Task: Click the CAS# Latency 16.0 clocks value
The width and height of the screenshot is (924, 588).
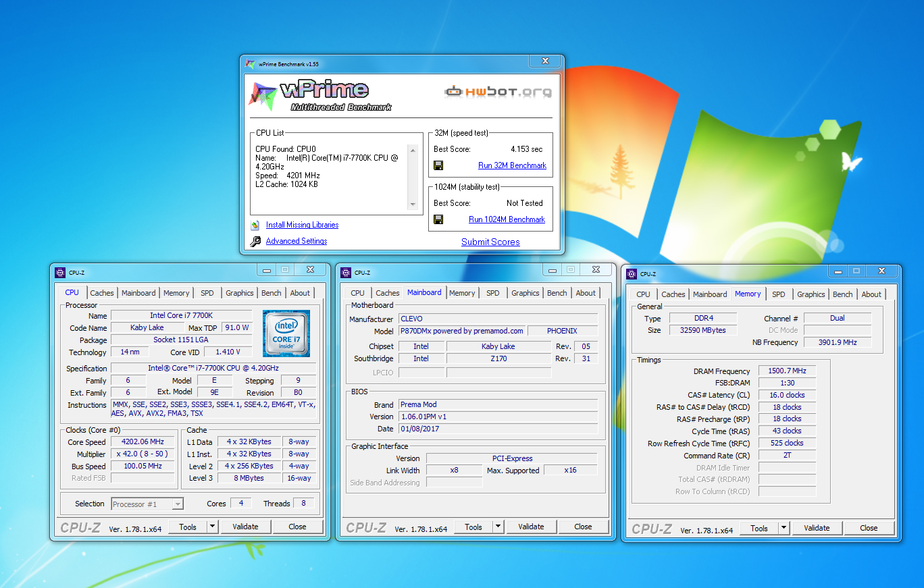Action: click(x=787, y=395)
